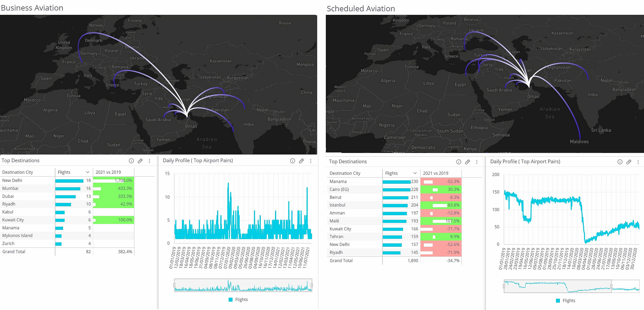
Task: Toggle Flights legend in Business Daily Profile
Action: pyautogui.click(x=238, y=299)
